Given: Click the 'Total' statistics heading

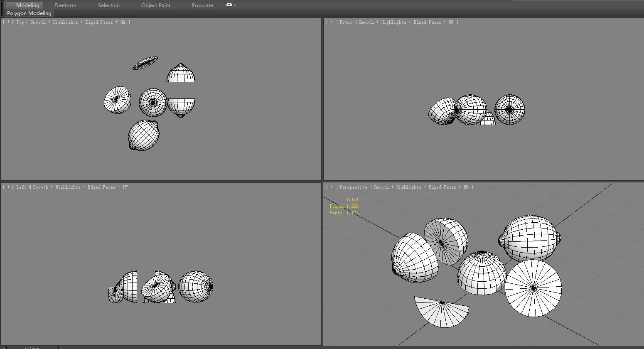Looking at the screenshot, I should pos(352,199).
